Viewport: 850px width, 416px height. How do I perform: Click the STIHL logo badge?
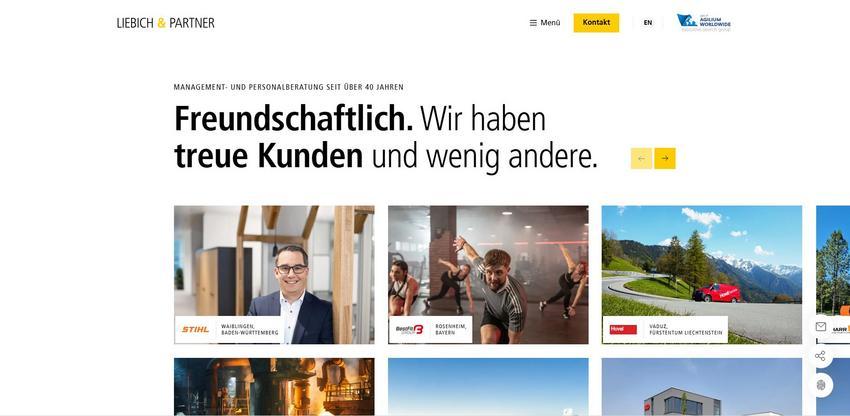pyautogui.click(x=195, y=329)
